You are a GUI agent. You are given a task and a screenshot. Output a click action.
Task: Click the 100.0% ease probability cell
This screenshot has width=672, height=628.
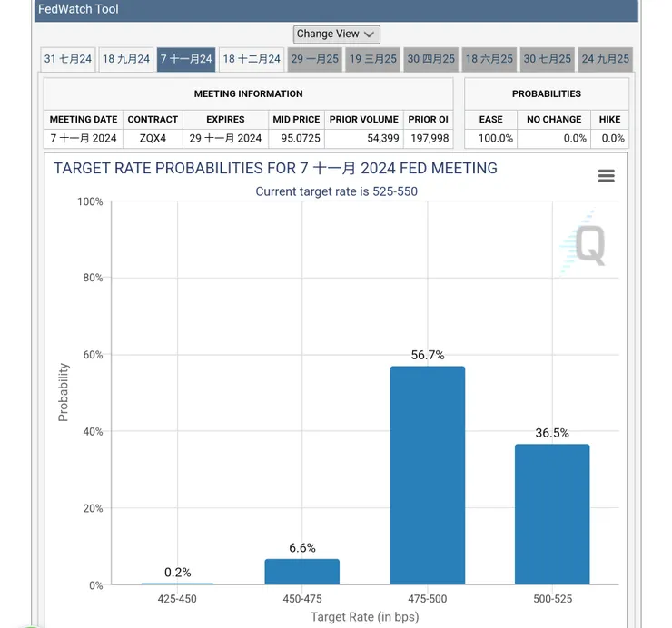[490, 138]
